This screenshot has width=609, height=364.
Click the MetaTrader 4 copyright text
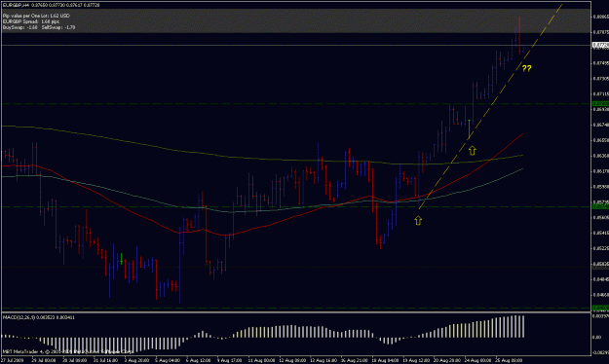tap(67, 351)
